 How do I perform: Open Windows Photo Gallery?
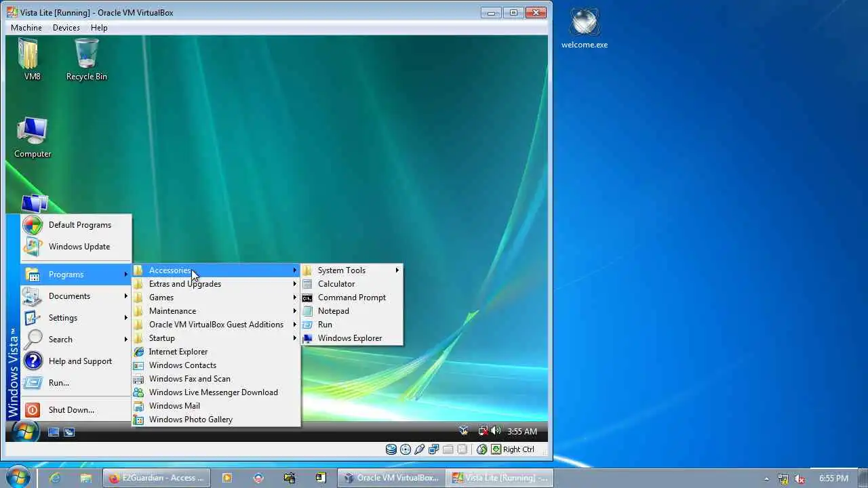pyautogui.click(x=216, y=420)
